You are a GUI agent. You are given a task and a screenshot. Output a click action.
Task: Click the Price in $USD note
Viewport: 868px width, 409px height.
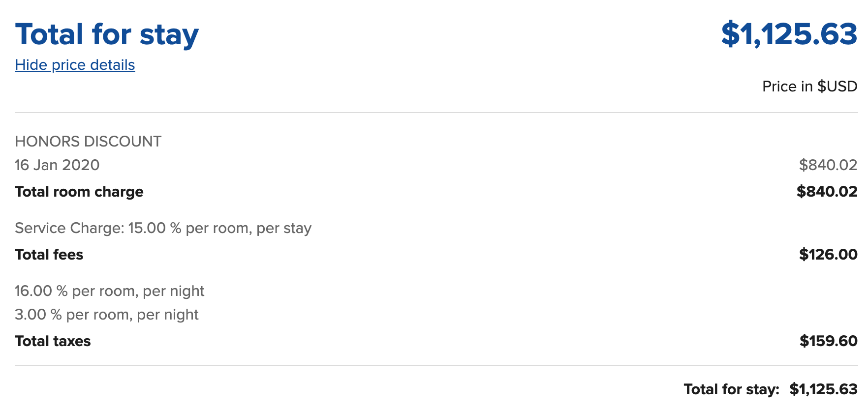(x=809, y=87)
